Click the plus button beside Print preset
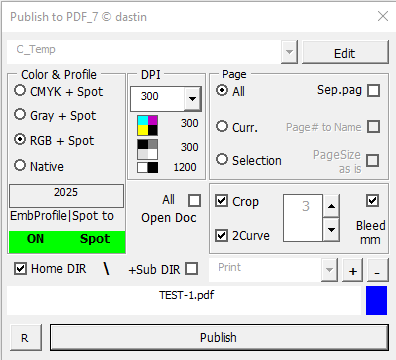Viewport: 396px width, 360px height. click(353, 270)
